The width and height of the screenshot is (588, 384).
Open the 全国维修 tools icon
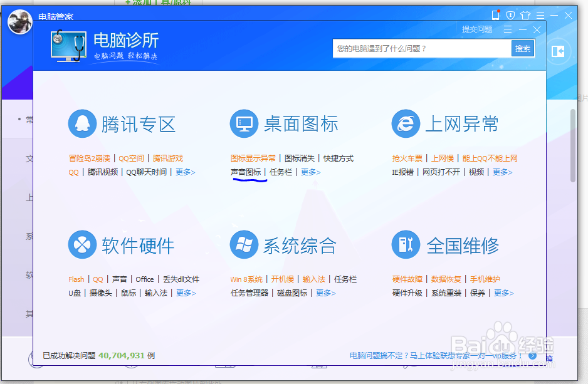coord(406,245)
